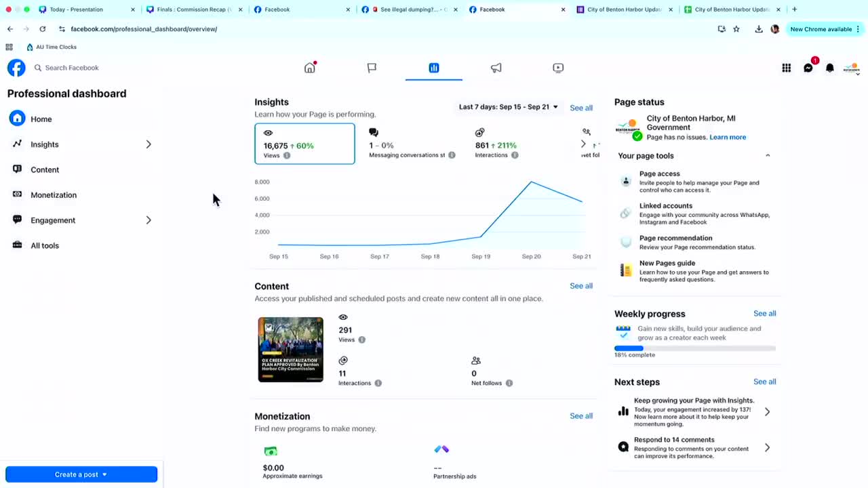
Task: Expand the Engagement sidebar submenu
Action: pos(149,220)
